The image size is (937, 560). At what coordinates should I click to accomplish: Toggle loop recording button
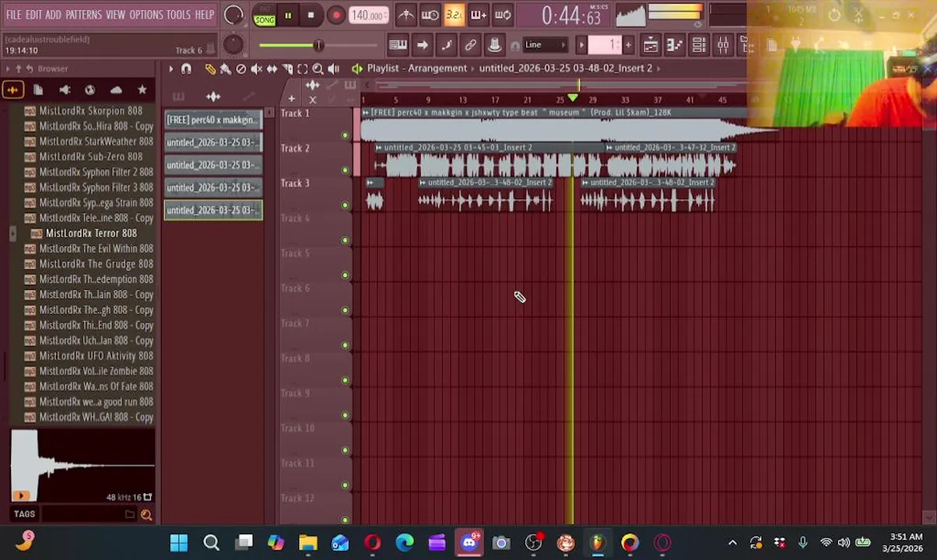(503, 15)
